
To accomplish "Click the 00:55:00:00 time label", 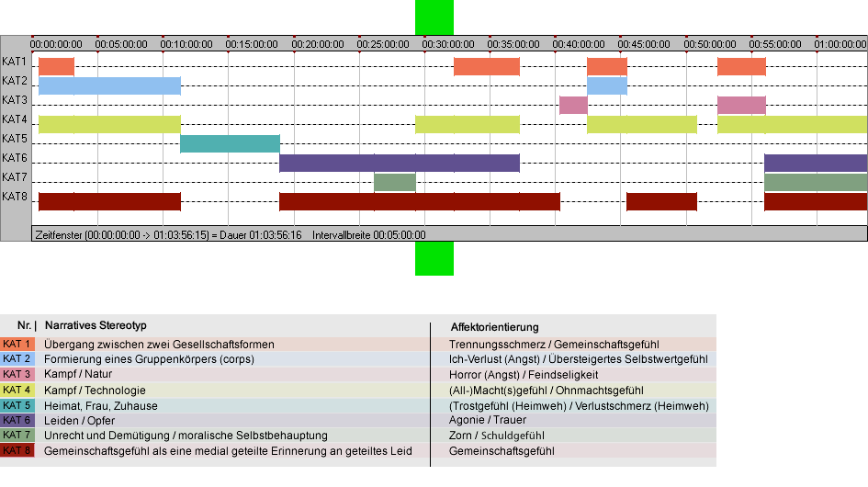I will 775,44.
